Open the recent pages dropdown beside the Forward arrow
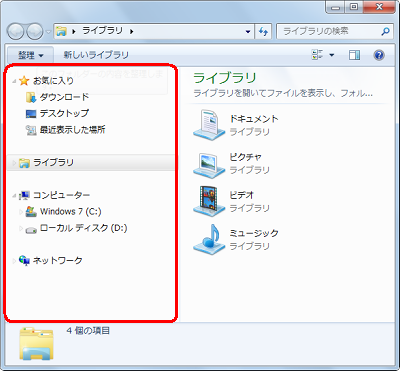Image resolution: width=400 pixels, height=371 pixels. point(48,32)
